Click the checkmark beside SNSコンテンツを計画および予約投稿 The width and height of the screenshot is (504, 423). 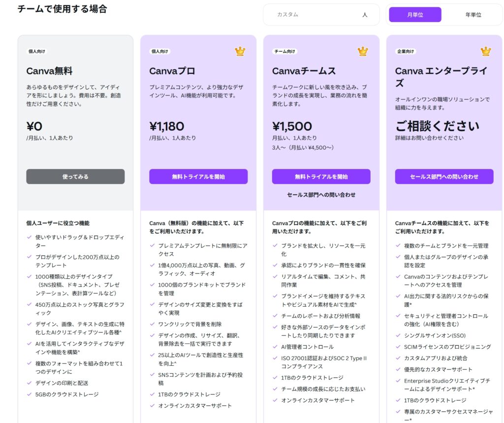(153, 374)
